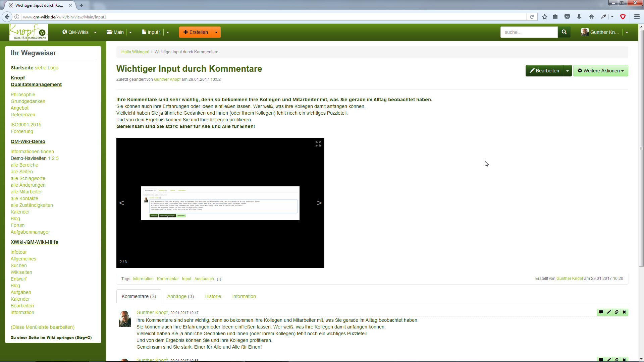Open the Historie tab
The width and height of the screenshot is (644, 362).
pos(213,296)
